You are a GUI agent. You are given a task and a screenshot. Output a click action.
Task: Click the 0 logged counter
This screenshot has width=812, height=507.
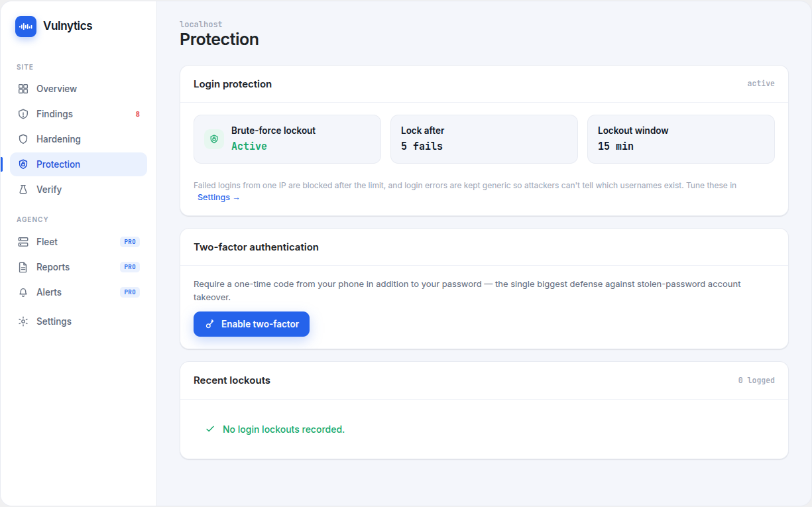point(756,380)
